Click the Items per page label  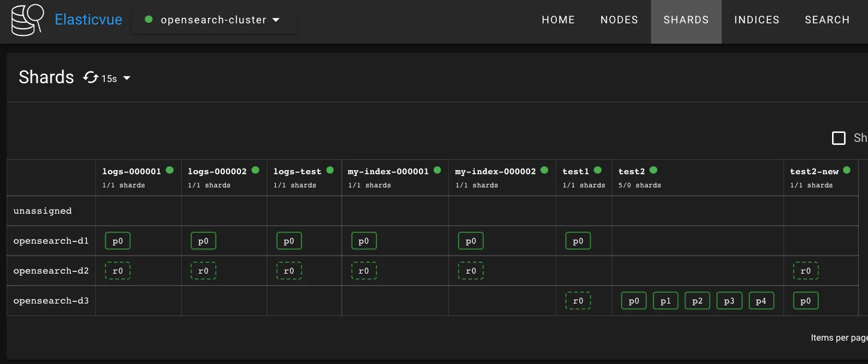[839, 338]
